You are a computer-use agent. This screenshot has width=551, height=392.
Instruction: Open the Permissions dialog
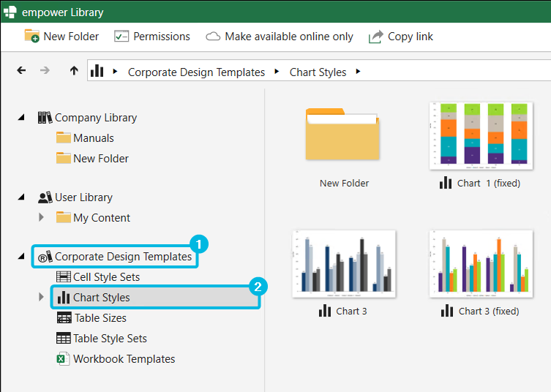point(152,36)
